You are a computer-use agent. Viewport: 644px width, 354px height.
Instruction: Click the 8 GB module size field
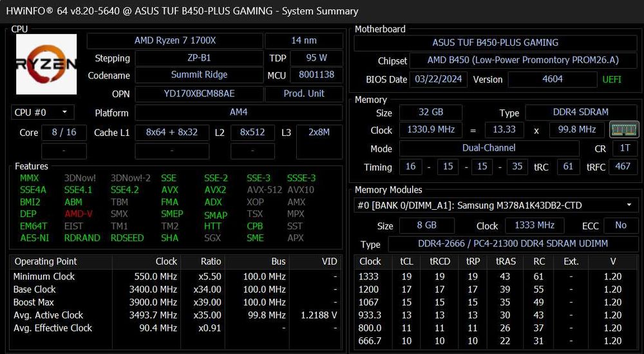[x=427, y=225]
